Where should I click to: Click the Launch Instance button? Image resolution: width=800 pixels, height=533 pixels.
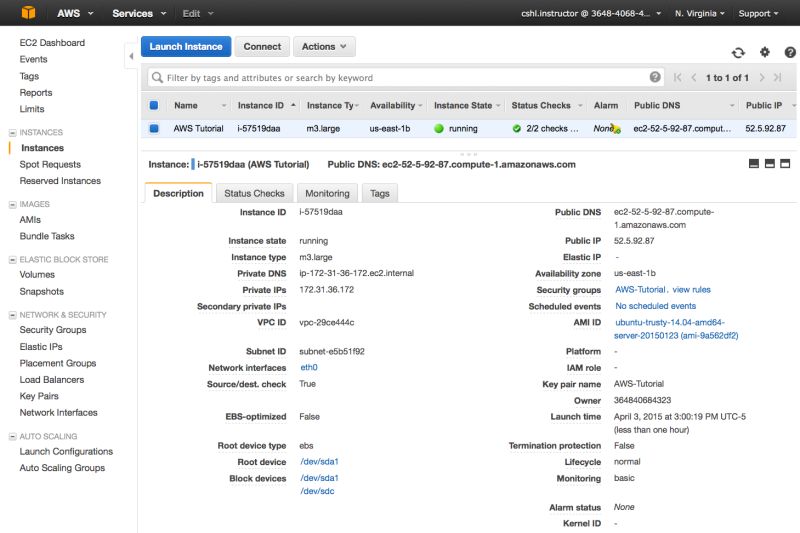click(186, 46)
